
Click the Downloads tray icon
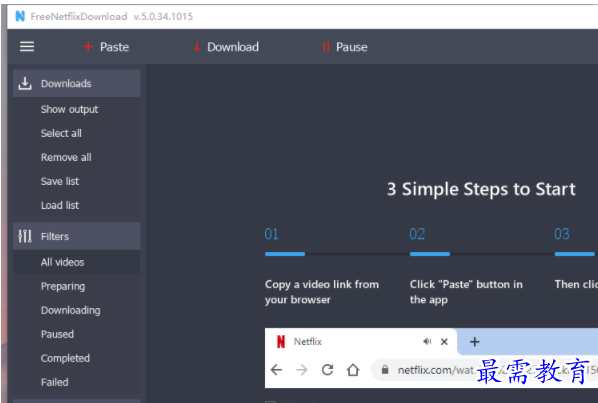click(25, 83)
